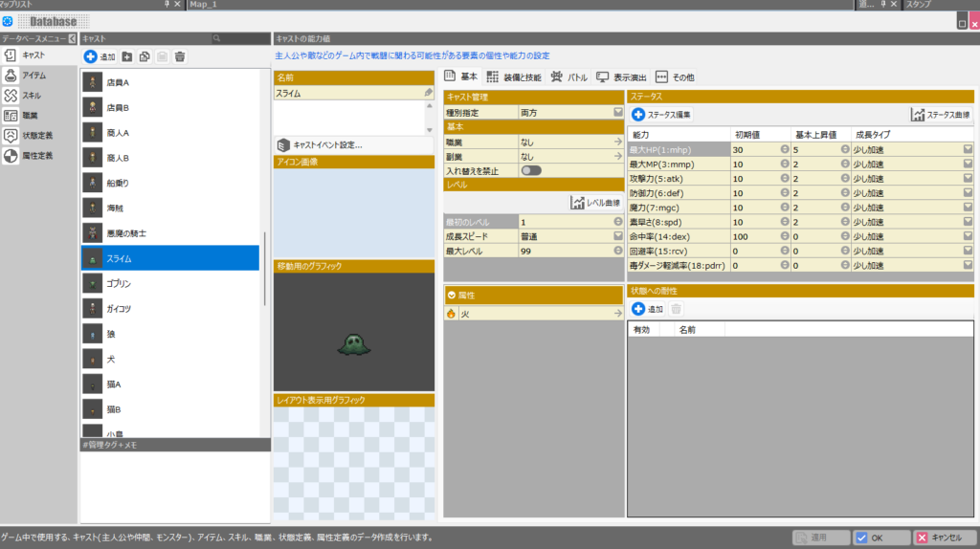Viewport: 980px width, 549px height.
Task: Click the copy cast icon
Action: [x=145, y=57]
